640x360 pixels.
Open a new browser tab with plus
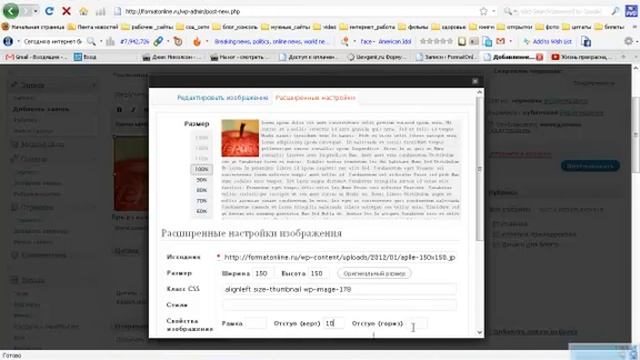click(623, 57)
